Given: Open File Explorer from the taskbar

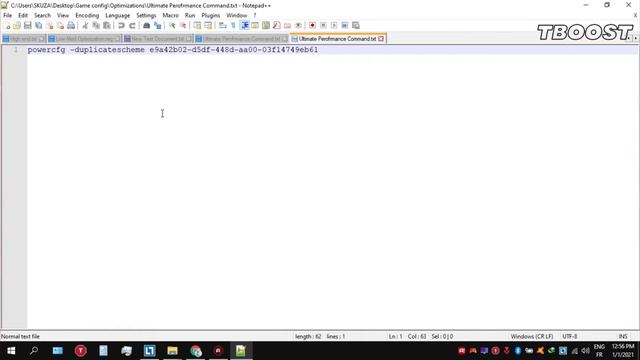Looking at the screenshot, I should (172, 351).
